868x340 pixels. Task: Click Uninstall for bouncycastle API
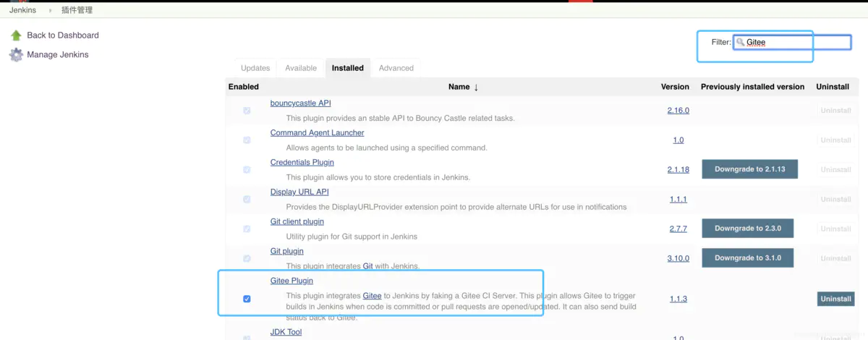tap(835, 111)
